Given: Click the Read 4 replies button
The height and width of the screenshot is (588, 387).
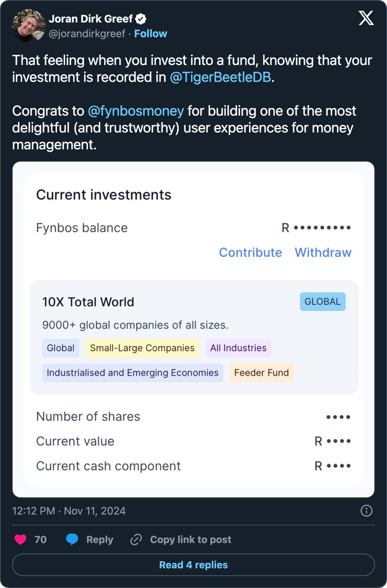Looking at the screenshot, I should point(193,565).
